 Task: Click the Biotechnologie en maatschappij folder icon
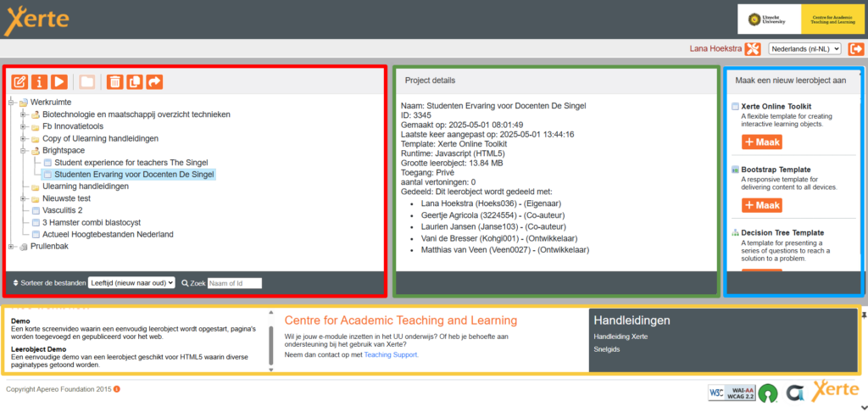point(35,114)
